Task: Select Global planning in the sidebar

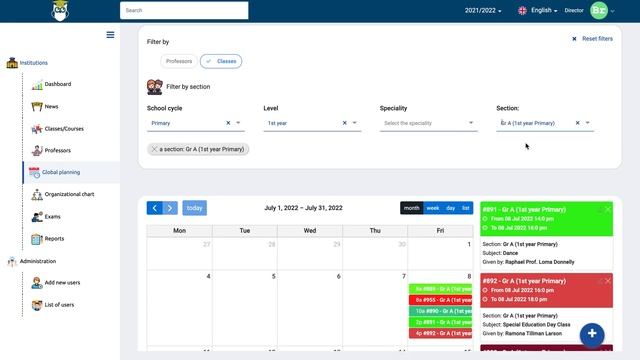Action: pyautogui.click(x=72, y=172)
